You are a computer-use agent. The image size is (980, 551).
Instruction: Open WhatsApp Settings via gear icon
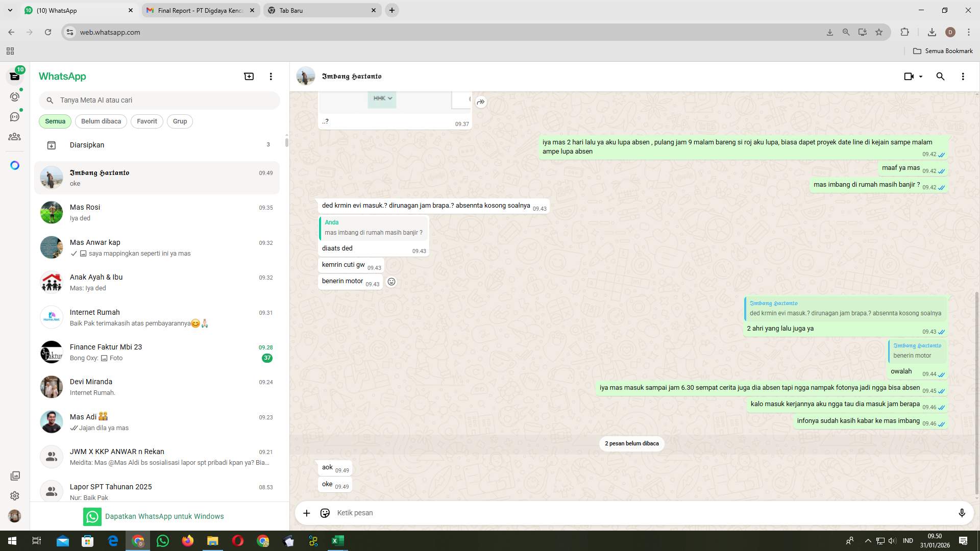click(x=15, y=495)
